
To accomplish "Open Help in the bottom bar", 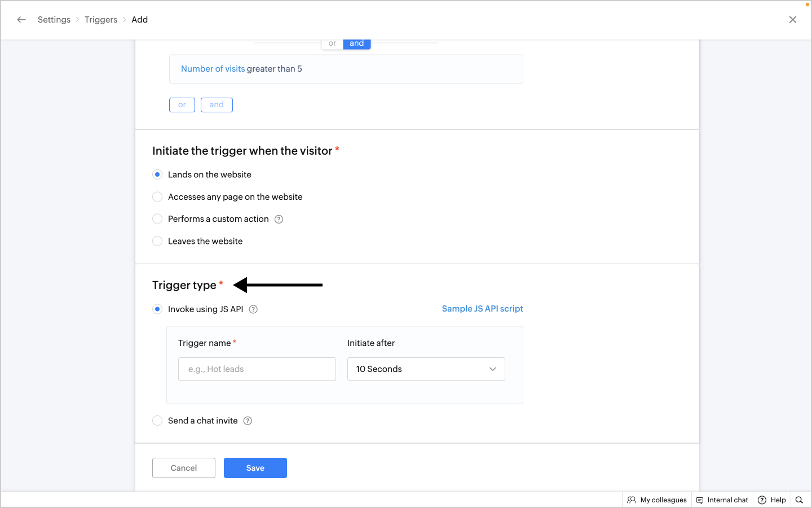I will pos(772,500).
